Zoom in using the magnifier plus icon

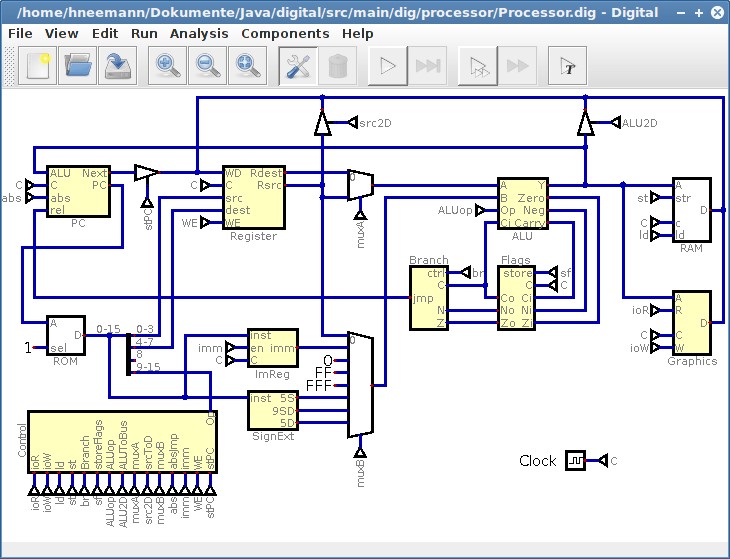tap(168, 66)
